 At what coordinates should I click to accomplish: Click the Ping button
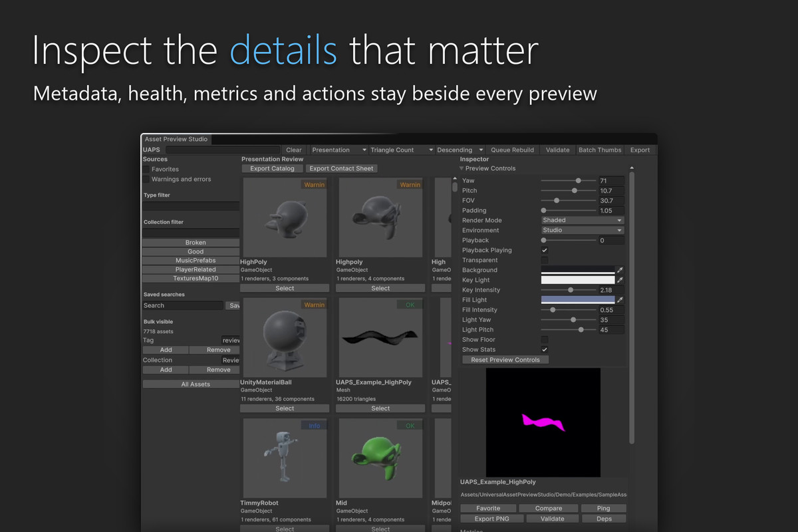[604, 509]
